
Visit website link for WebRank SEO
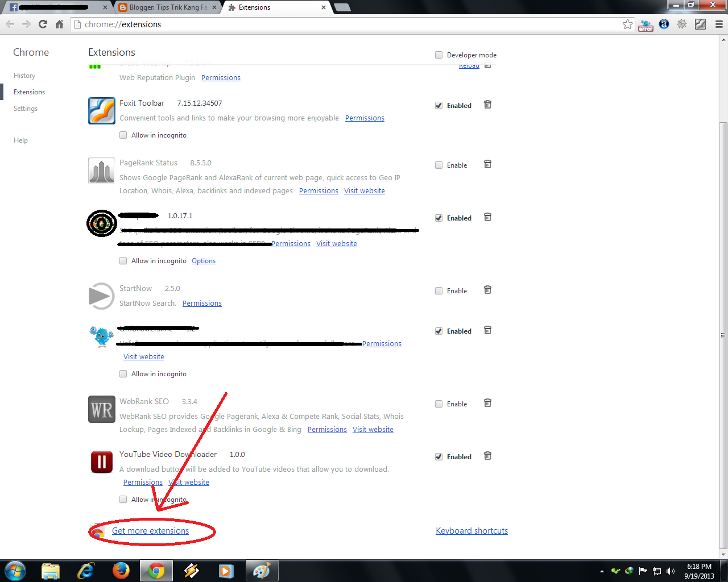point(373,430)
